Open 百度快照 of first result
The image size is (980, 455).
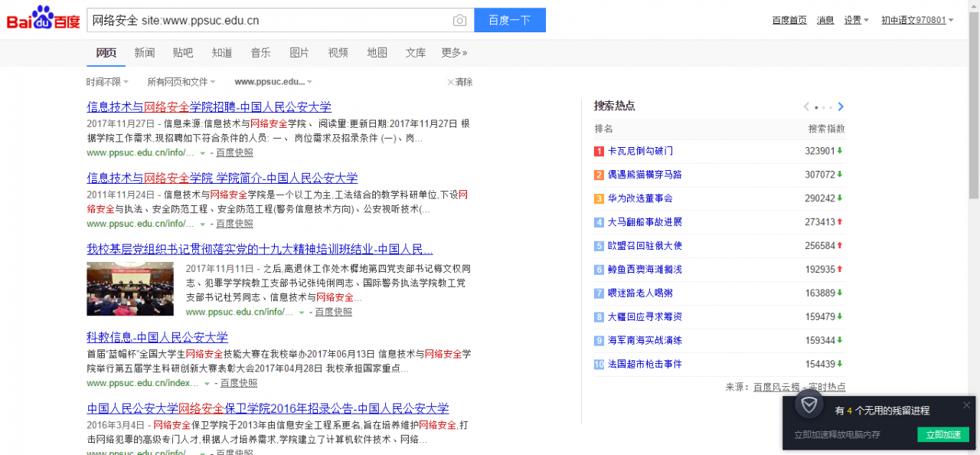[x=234, y=153]
